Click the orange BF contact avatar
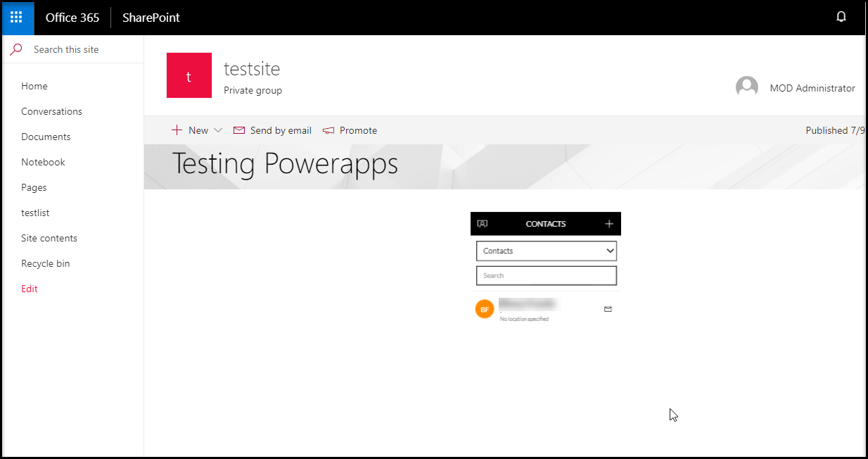The height and width of the screenshot is (459, 868). click(x=484, y=309)
